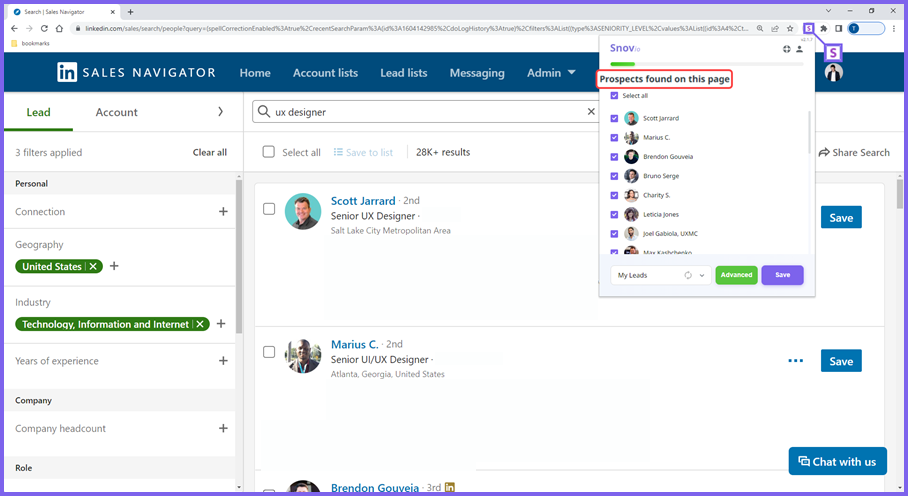Expand the Connection filter
This screenshot has height=496, width=908.
[223, 211]
